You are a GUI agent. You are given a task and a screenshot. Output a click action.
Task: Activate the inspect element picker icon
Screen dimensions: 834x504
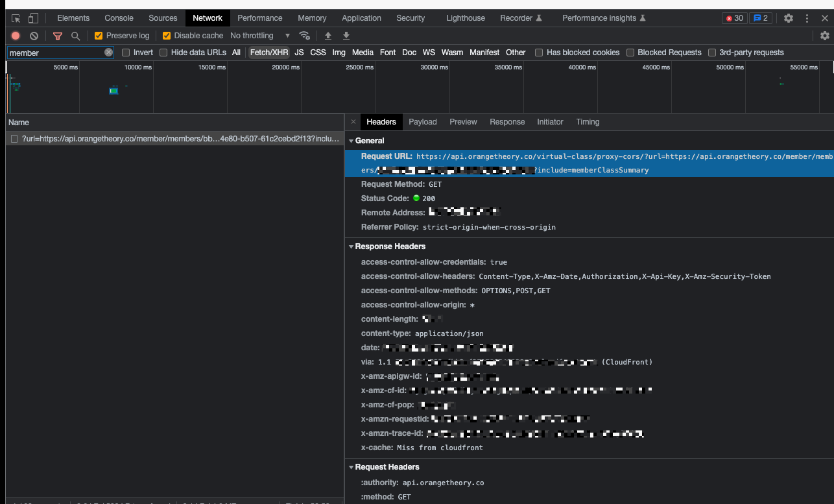[16, 18]
